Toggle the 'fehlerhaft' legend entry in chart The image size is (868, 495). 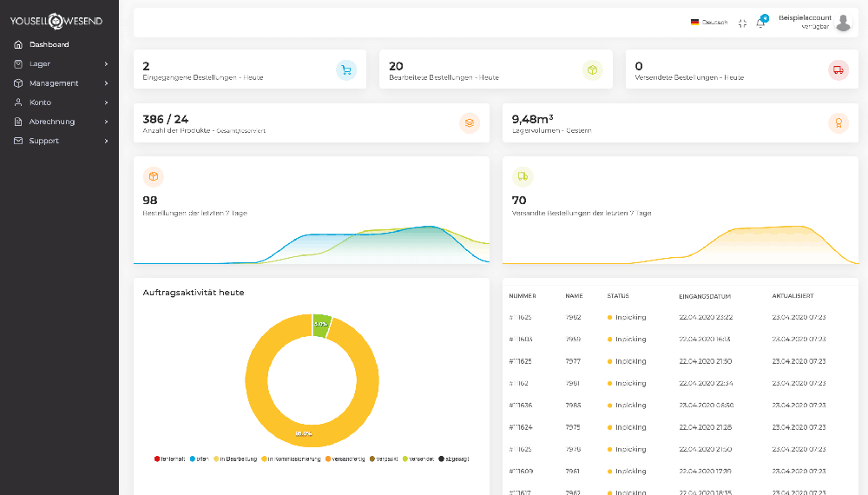(x=169, y=459)
